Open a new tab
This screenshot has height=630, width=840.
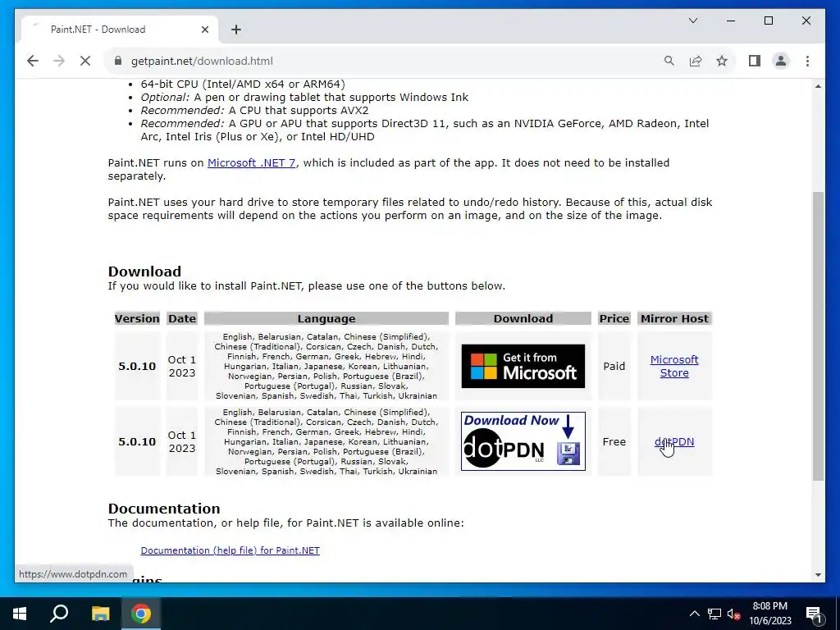pos(236,30)
